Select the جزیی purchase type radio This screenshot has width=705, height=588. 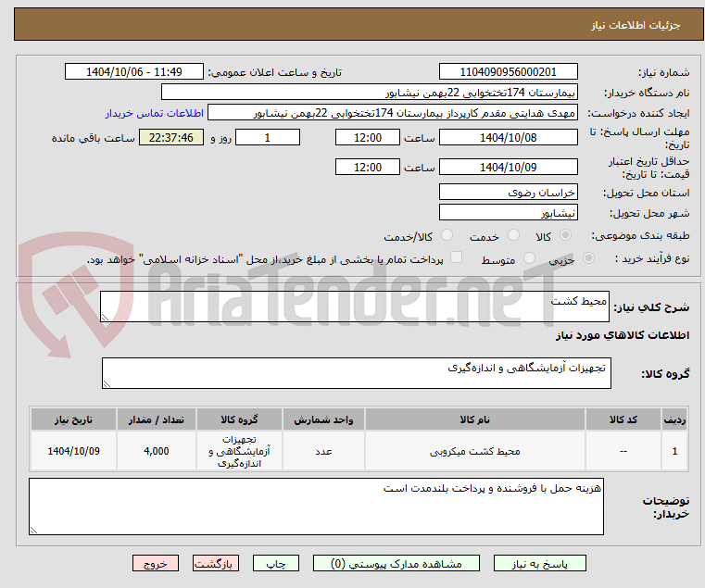588,258
